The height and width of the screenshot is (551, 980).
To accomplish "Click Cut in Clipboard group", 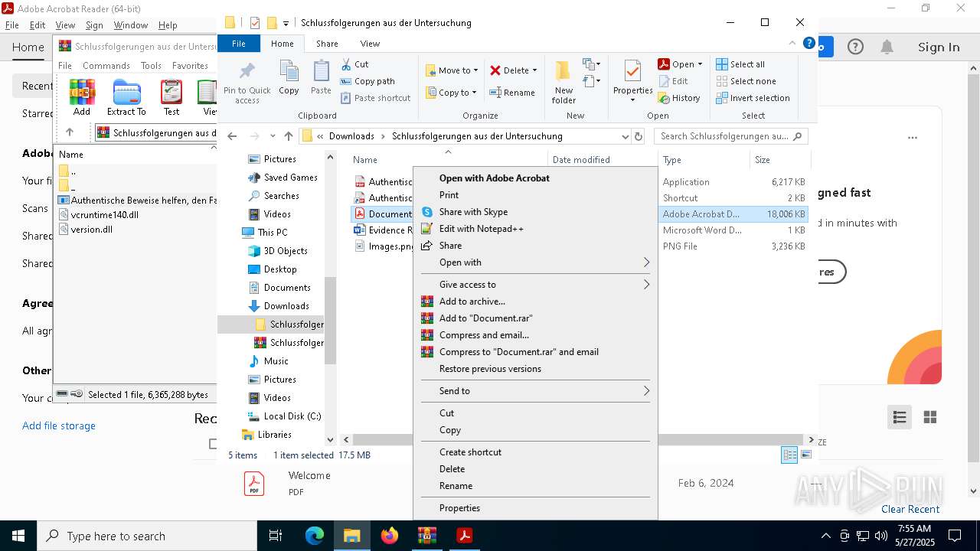I will pyautogui.click(x=354, y=64).
